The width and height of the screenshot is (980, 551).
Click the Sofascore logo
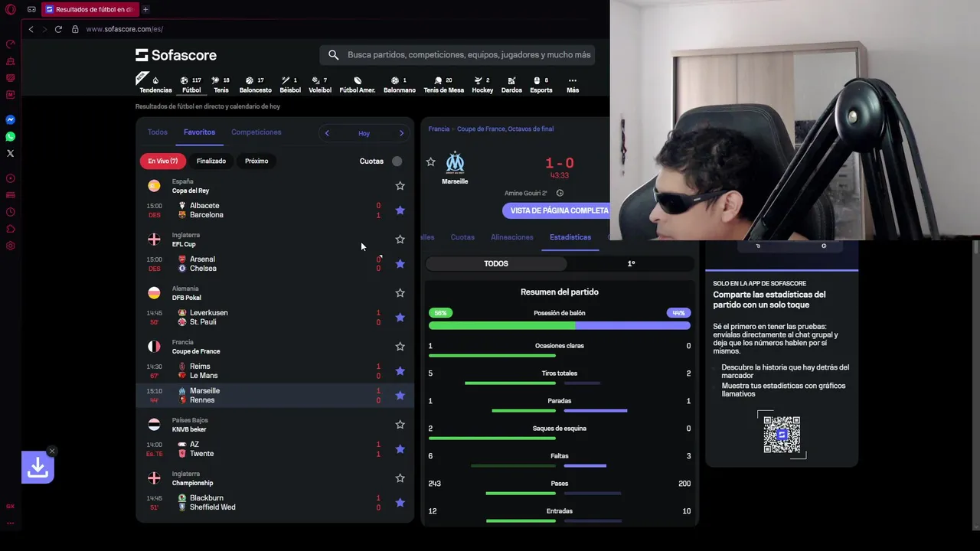[x=176, y=55]
